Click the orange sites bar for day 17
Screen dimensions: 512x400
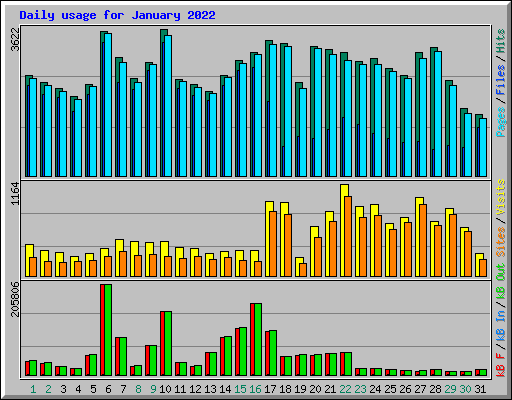click(x=273, y=244)
